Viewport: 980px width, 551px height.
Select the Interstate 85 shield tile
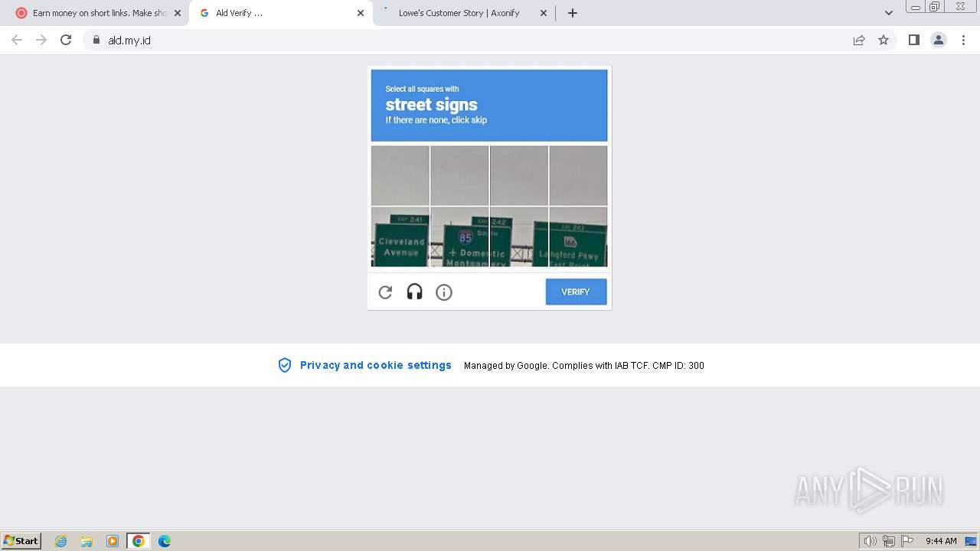click(x=459, y=236)
